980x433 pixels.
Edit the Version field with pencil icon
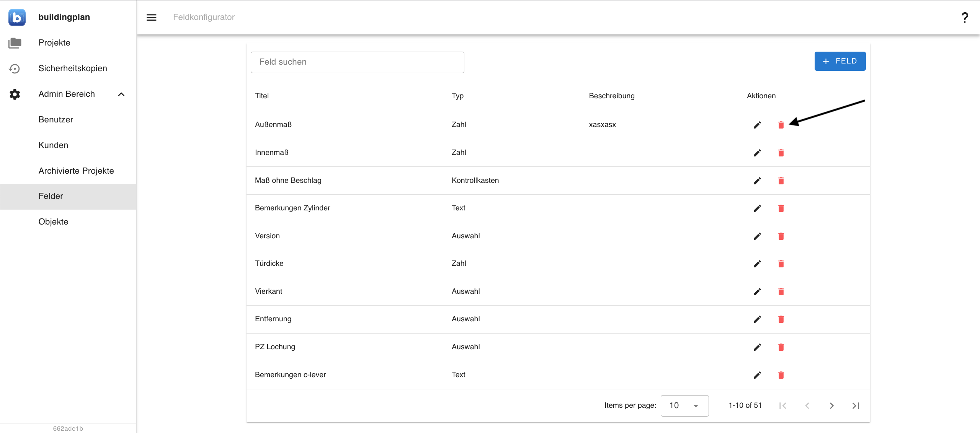[757, 236]
